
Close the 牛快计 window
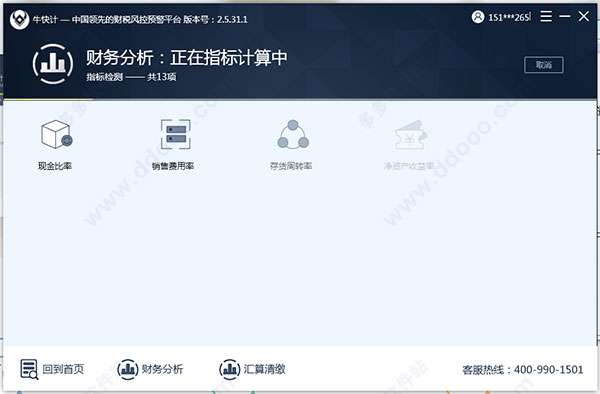584,16
